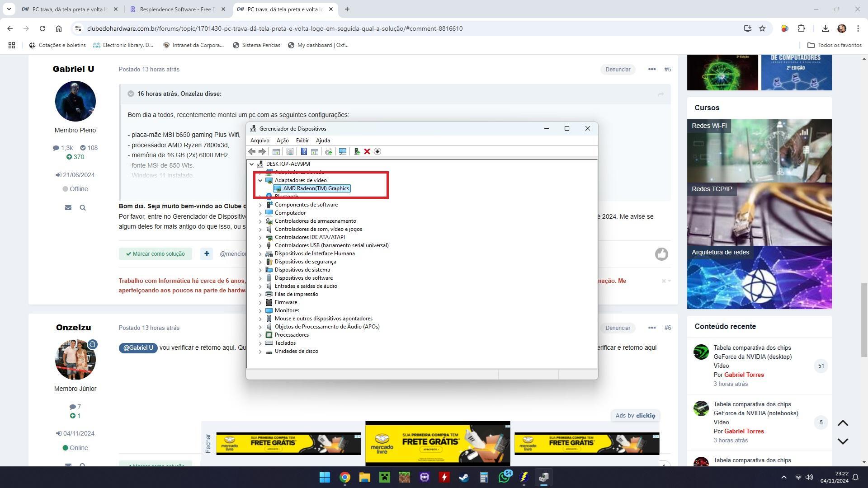Expand the Dispositivos de sistema node
Screen dimensions: 868x488
pyautogui.click(x=260, y=270)
